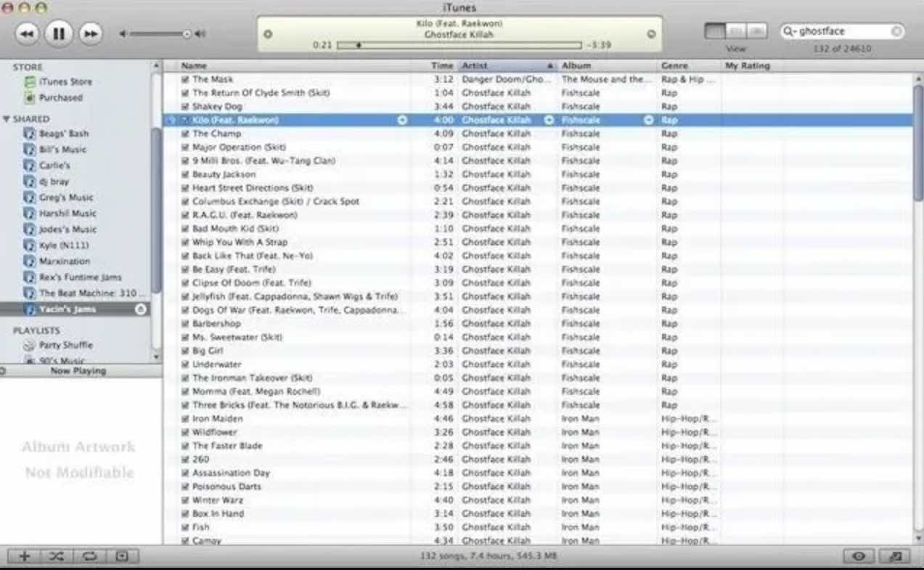
Task: Toggle repeat playback at the bottom
Action: click(x=89, y=556)
